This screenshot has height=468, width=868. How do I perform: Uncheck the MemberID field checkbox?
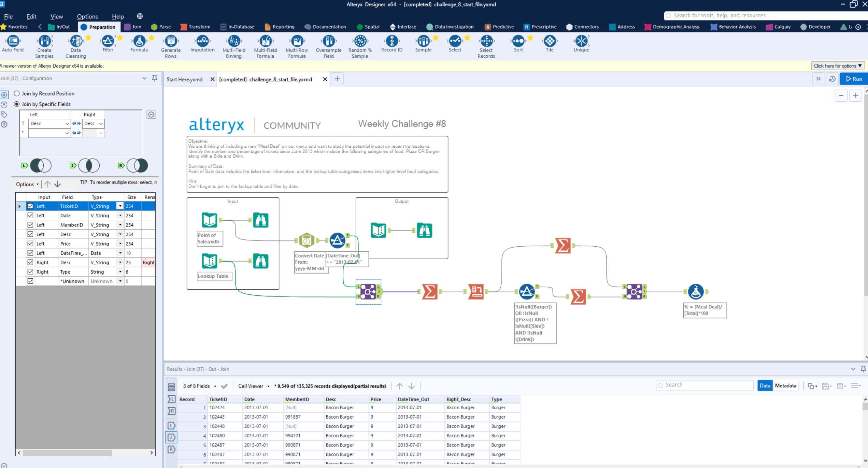click(x=30, y=225)
